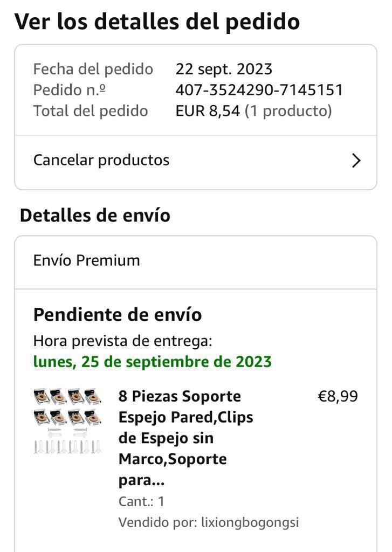Viewport: 392px width, 552px height.
Task: Click the Fecha del pedido label
Action: click(x=93, y=69)
